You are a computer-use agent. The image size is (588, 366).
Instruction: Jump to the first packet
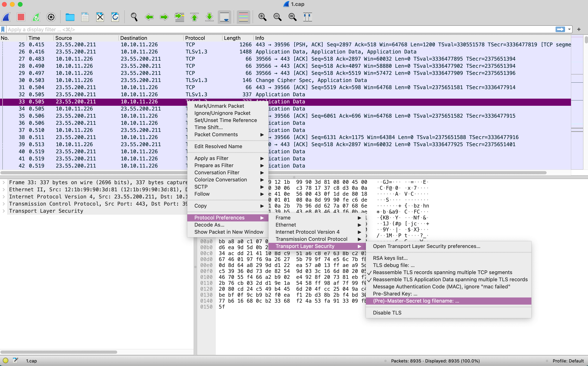point(194,17)
